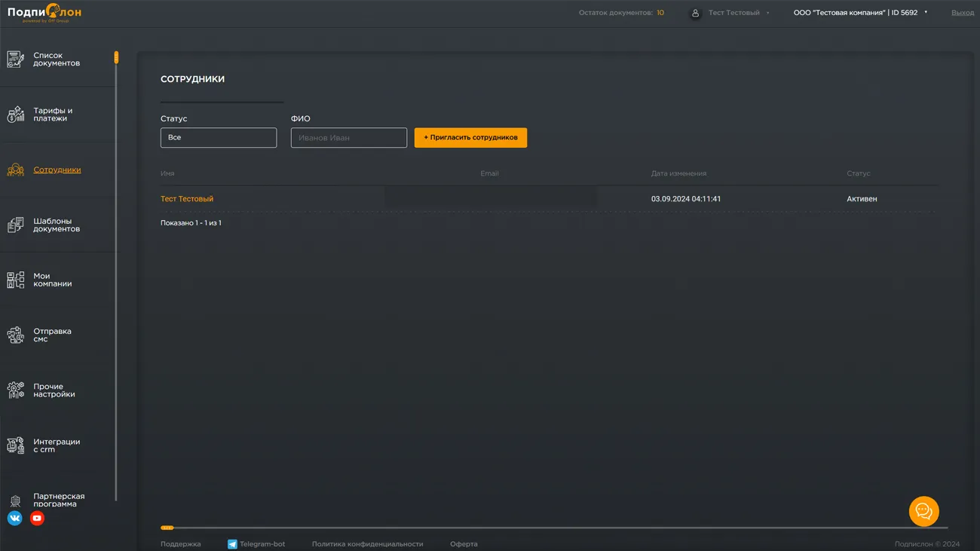
Task: Click the CRM integrations icon
Action: (x=16, y=445)
